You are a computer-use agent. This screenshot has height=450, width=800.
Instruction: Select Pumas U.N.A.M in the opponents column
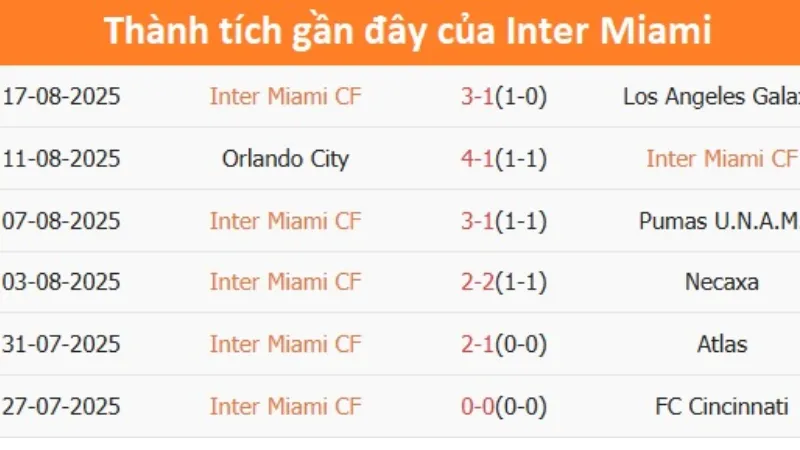tap(719, 221)
